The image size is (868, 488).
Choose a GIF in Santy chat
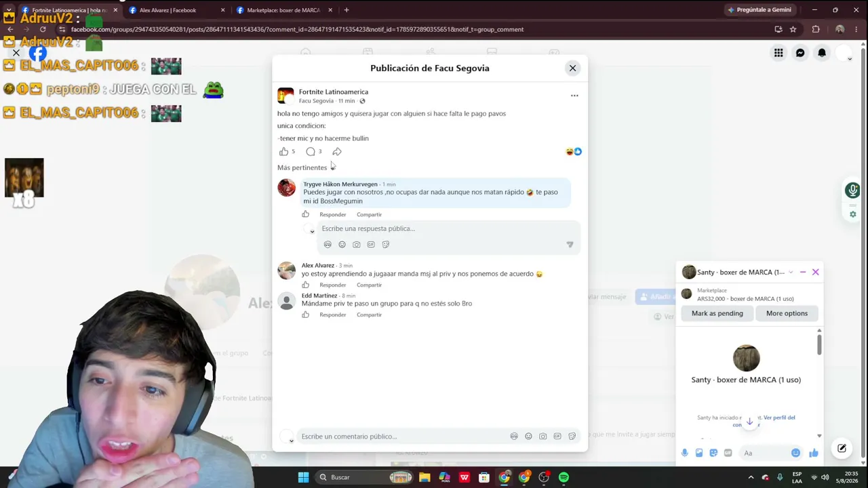(728, 453)
